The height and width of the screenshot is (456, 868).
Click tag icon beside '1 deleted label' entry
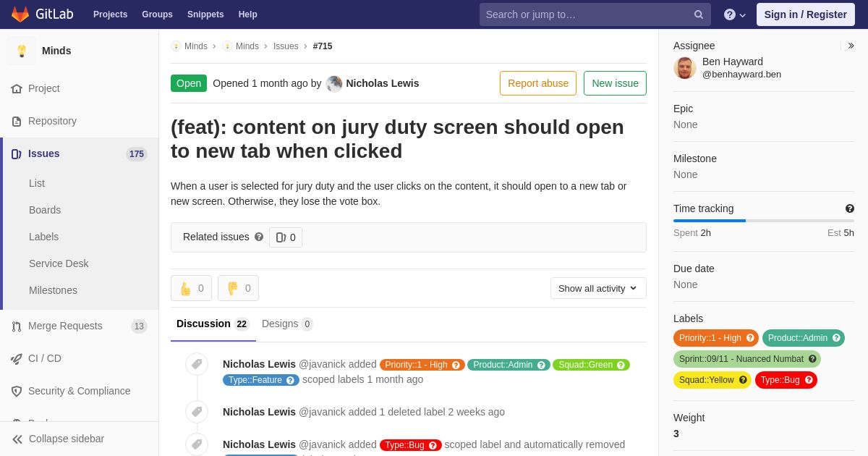click(x=197, y=412)
